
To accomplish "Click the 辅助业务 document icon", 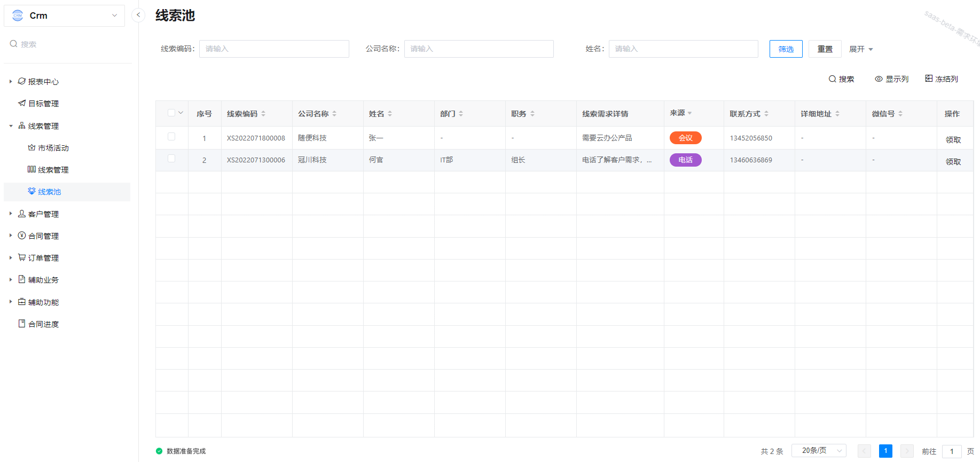I will (22, 279).
